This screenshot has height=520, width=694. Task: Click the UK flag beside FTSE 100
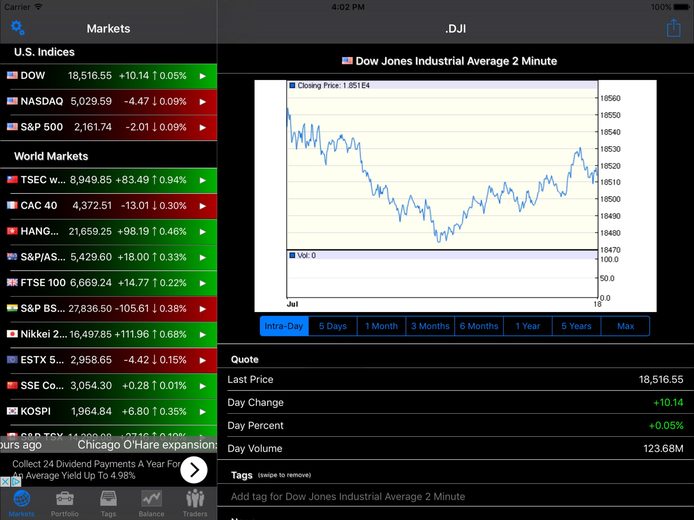[x=12, y=282]
